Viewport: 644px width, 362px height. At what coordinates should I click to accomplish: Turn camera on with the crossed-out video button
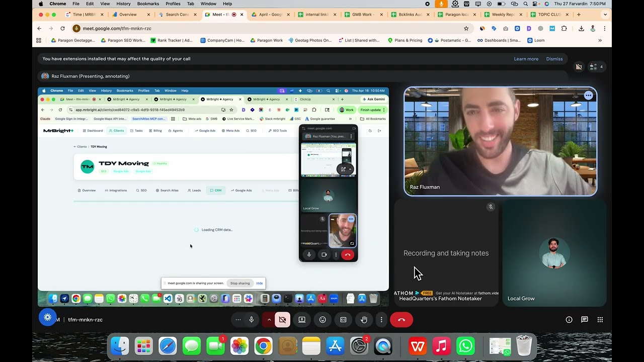pyautogui.click(x=282, y=320)
